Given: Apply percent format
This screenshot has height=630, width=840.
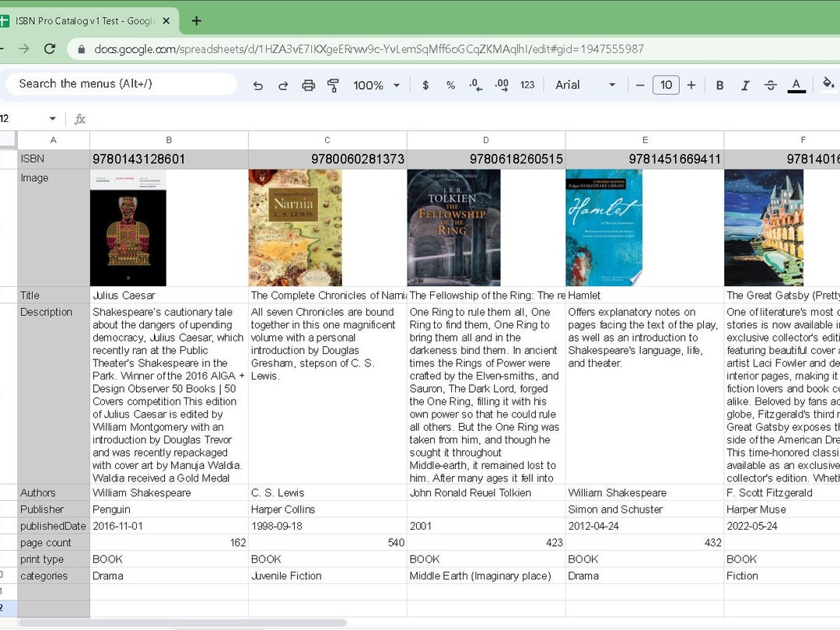Looking at the screenshot, I should (450, 86).
